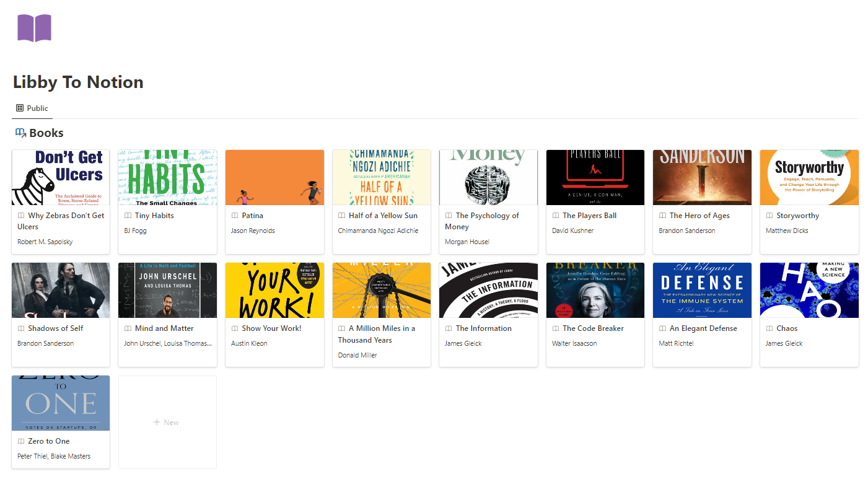Open the Shadows of Self cover image

coord(61,290)
